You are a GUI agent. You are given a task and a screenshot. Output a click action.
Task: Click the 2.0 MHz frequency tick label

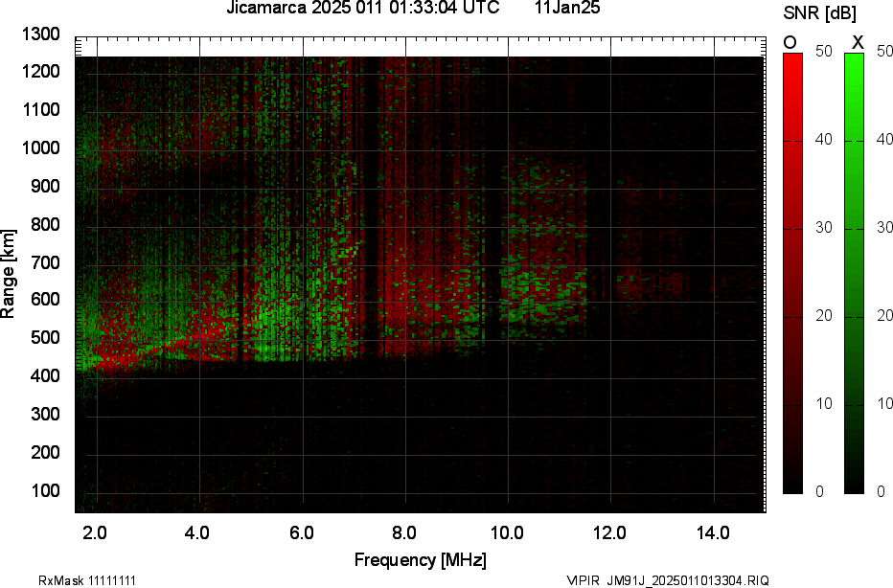pyautogui.click(x=95, y=532)
